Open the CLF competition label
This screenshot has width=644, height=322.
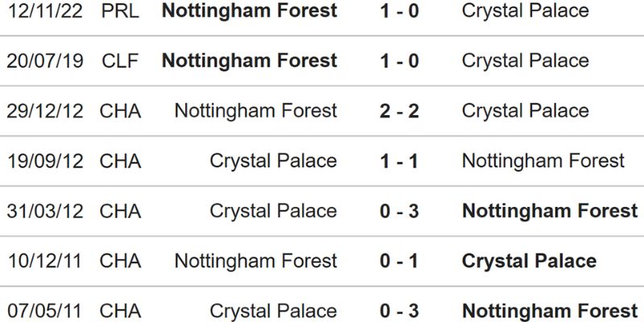coord(120,61)
